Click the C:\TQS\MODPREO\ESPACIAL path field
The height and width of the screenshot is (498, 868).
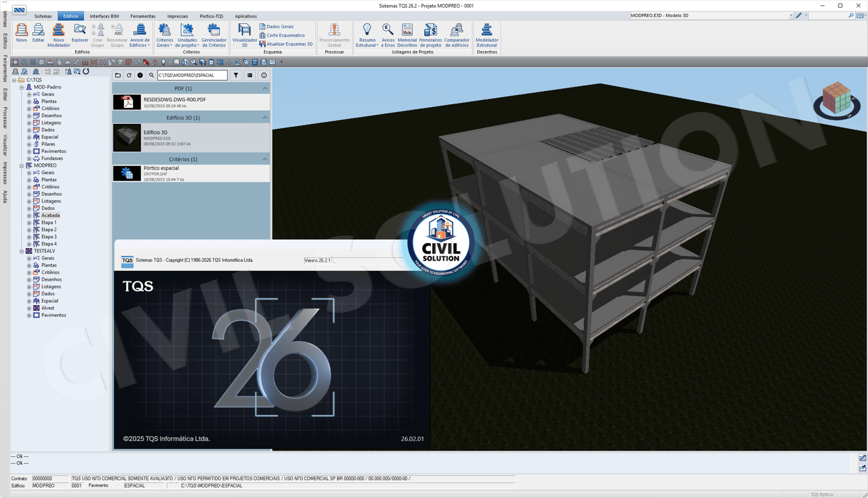193,75
